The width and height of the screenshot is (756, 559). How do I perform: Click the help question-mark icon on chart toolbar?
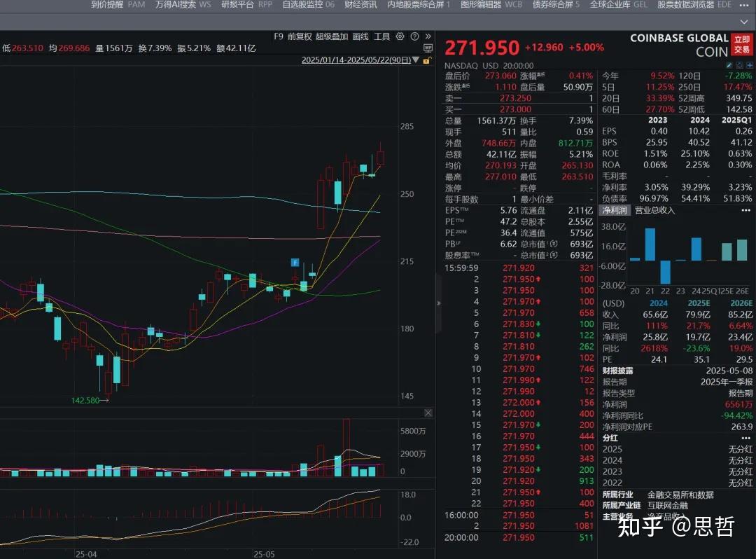(x=414, y=36)
